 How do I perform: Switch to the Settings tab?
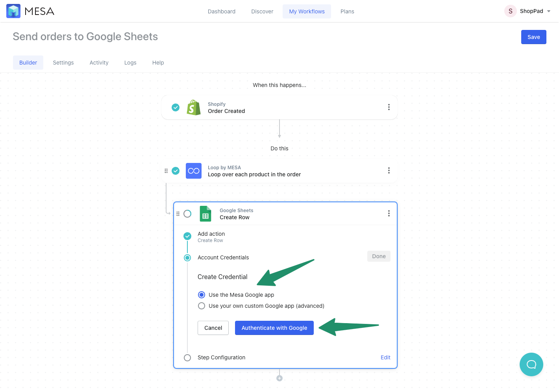click(63, 63)
